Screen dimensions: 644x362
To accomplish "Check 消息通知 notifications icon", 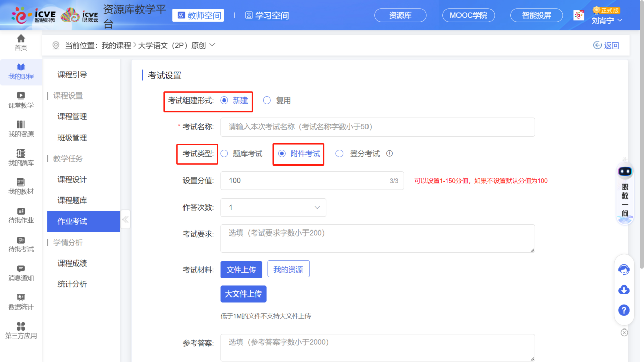I will click(x=20, y=272).
